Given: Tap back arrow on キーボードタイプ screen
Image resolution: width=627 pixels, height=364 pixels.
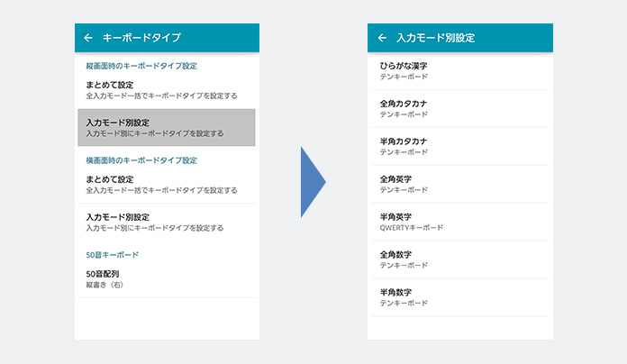Looking at the screenshot, I should [88, 38].
